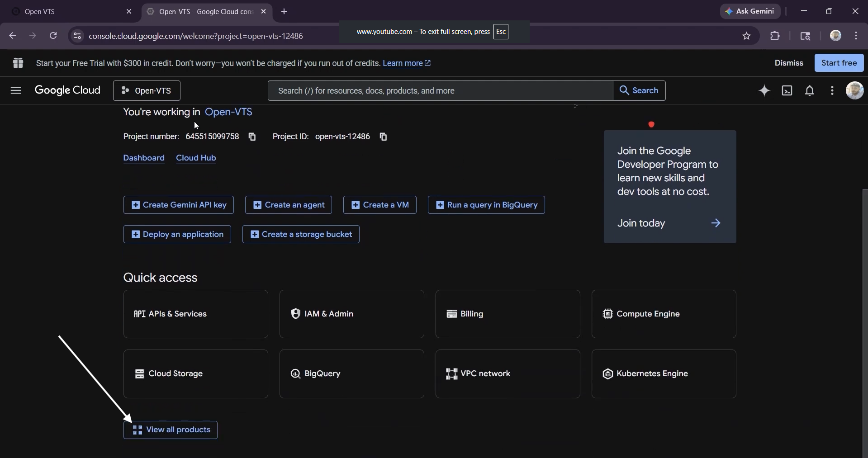Open the notifications bell

click(x=810, y=91)
